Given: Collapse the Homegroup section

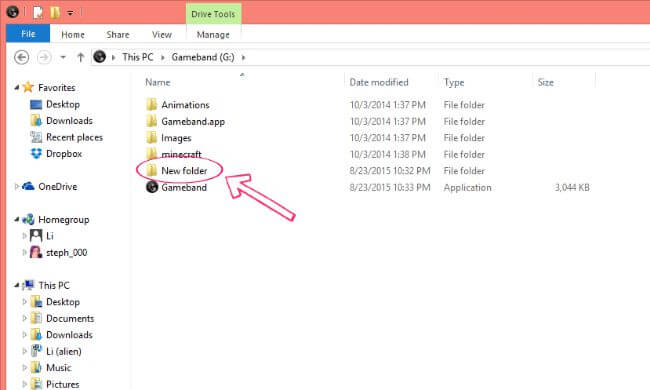Looking at the screenshot, I should click(17, 219).
